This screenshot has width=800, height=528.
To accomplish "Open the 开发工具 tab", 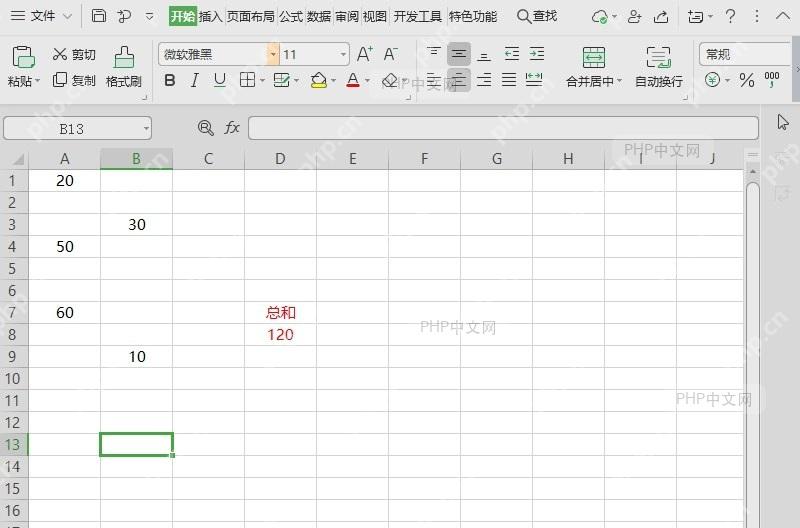I will [417, 16].
